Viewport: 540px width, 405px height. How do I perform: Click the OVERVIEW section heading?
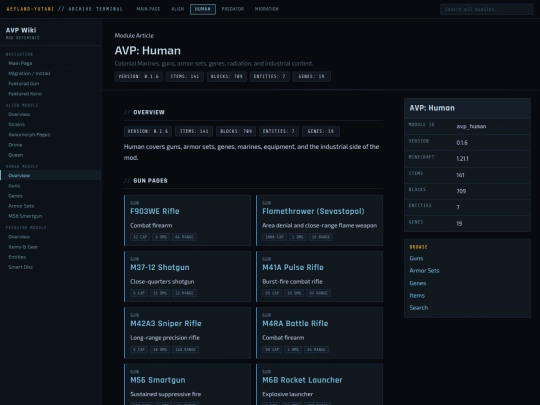tap(149, 112)
